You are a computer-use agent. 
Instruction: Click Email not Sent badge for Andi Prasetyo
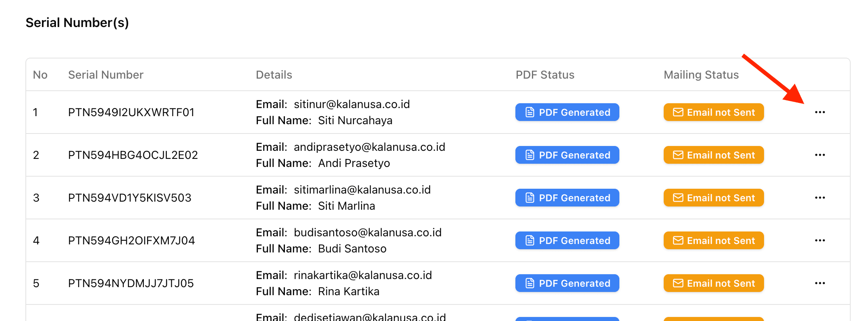click(713, 155)
